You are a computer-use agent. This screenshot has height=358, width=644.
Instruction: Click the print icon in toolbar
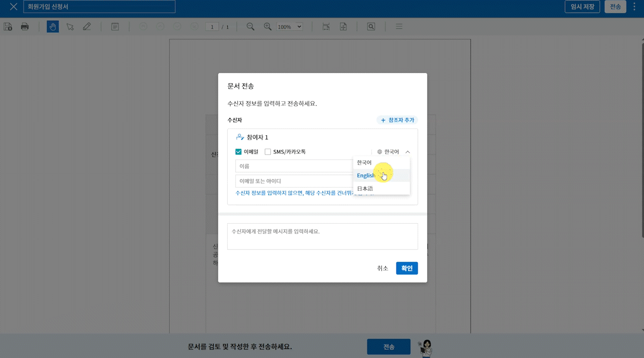click(25, 27)
